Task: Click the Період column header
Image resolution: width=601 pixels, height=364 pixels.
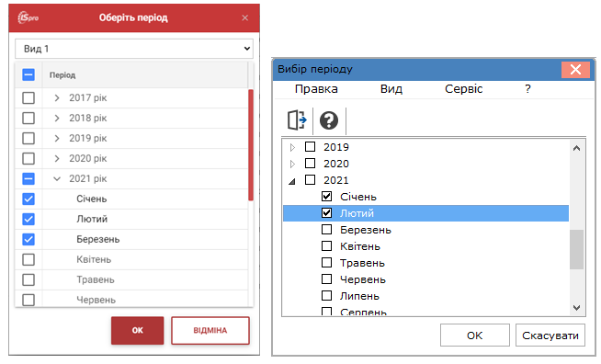Action: (x=62, y=75)
